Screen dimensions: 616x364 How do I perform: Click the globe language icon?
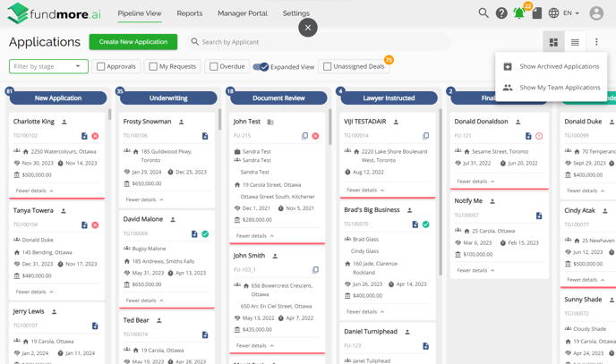(x=553, y=13)
